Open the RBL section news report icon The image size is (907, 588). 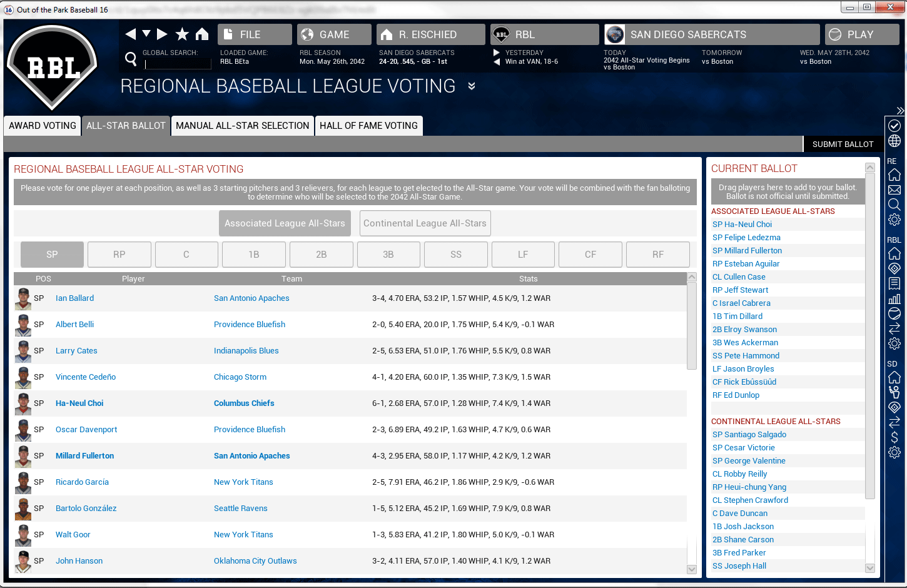(894, 283)
